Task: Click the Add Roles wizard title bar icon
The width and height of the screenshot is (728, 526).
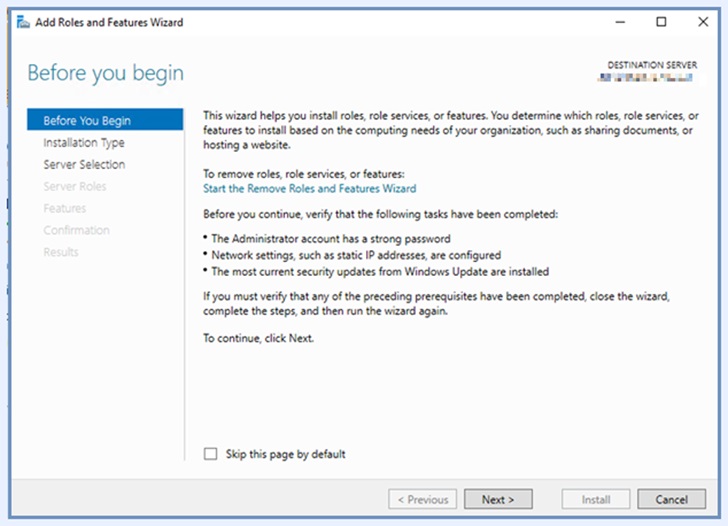Action: (23, 22)
